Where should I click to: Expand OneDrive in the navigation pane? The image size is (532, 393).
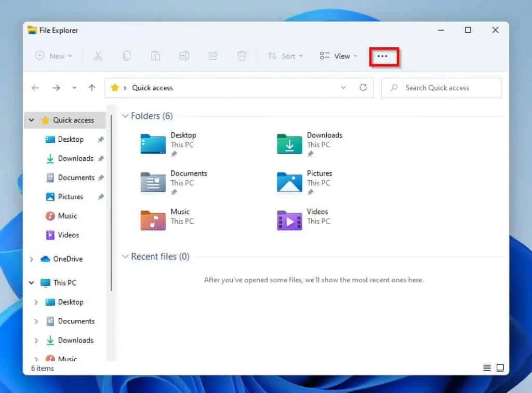[31, 259]
